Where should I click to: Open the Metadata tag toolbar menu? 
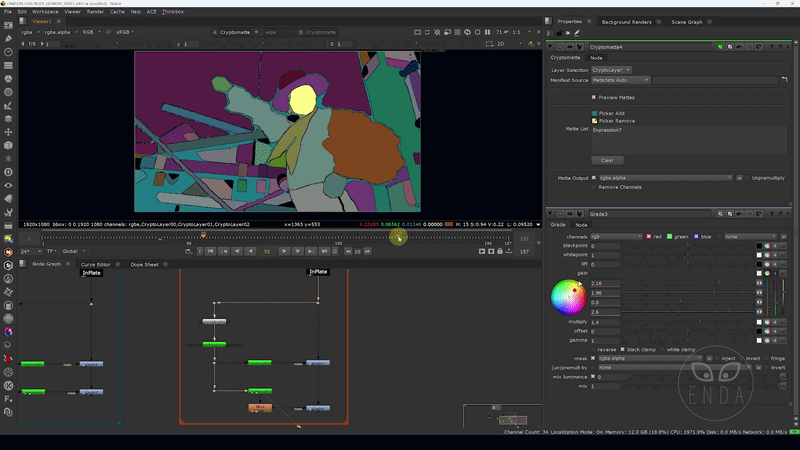tap(8, 199)
